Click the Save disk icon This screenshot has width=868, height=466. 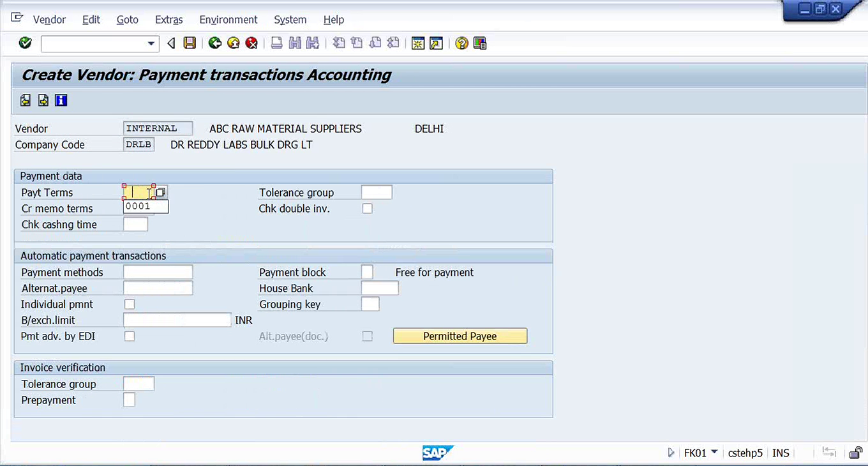pos(190,43)
